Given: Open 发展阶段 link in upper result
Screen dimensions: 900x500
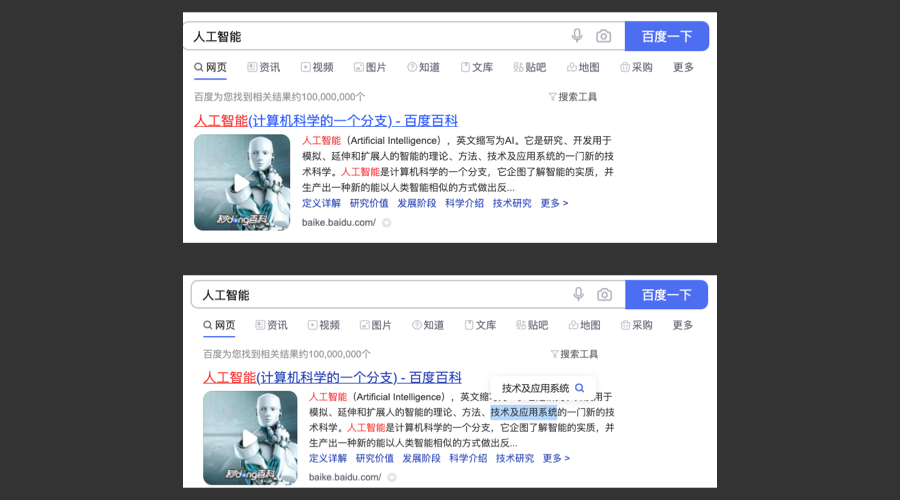Looking at the screenshot, I should (417, 203).
